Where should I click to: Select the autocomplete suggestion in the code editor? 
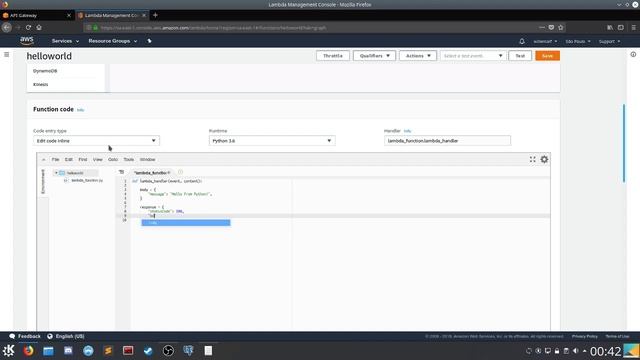click(186, 222)
